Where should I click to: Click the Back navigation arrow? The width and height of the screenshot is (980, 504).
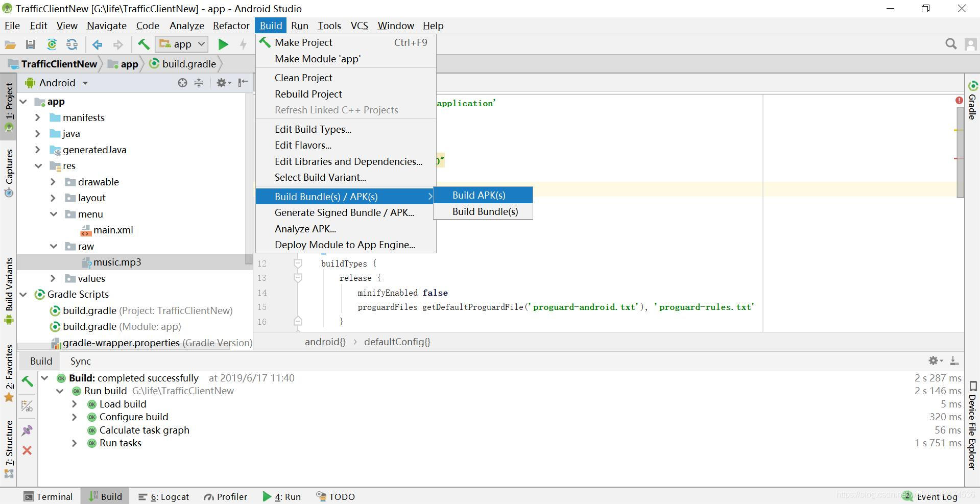(x=97, y=45)
